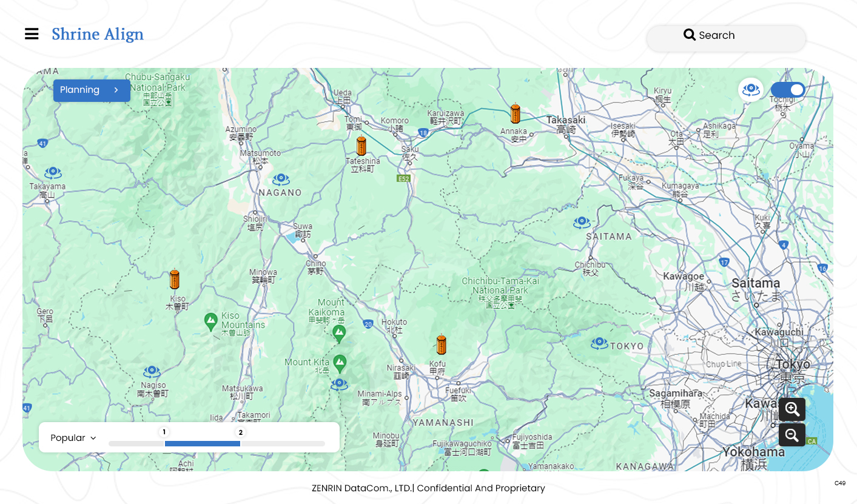Viewport: 857px width, 504px height.
Task: Click the Mount Kaikoma green peak icon
Action: [x=340, y=333]
